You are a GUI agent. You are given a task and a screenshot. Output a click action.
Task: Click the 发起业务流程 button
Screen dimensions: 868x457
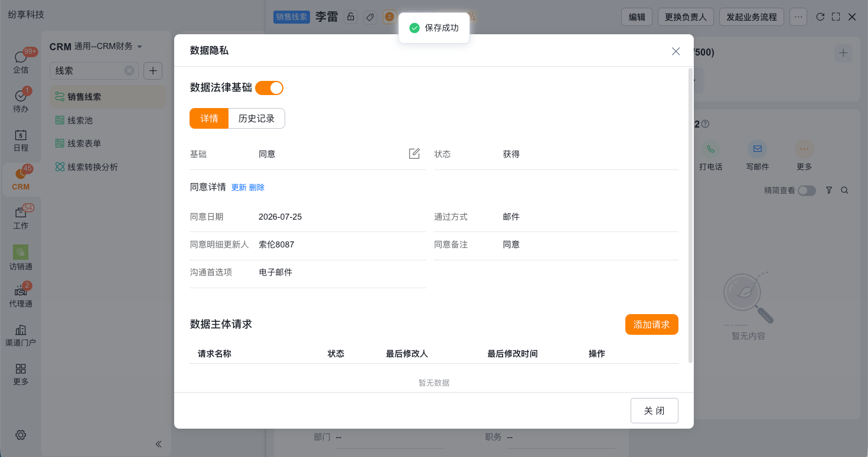pyautogui.click(x=752, y=17)
